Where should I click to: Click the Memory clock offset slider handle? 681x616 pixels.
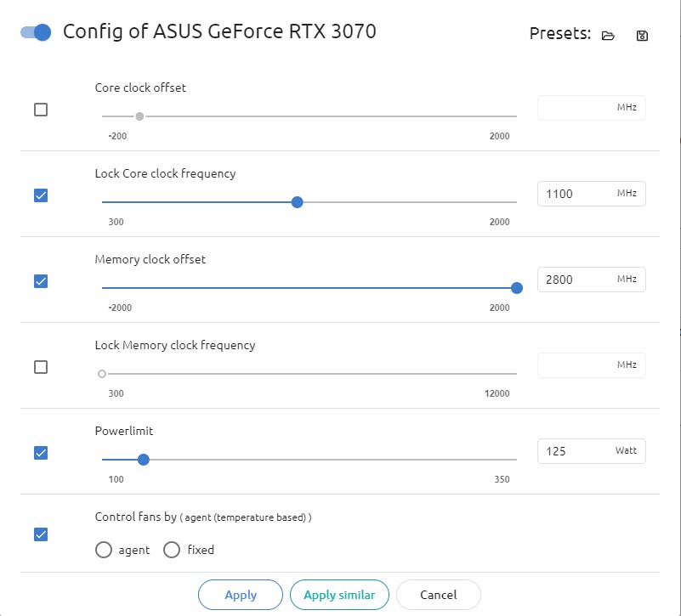pyautogui.click(x=517, y=288)
